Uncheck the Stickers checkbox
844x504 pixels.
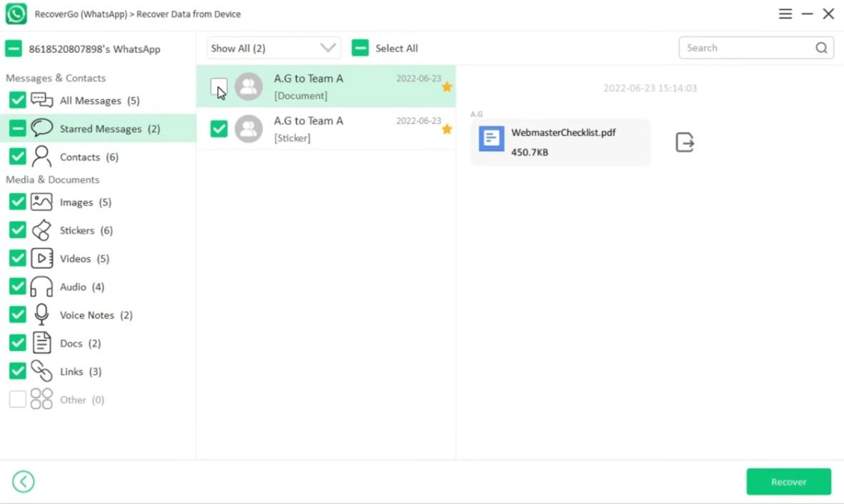[17, 230]
